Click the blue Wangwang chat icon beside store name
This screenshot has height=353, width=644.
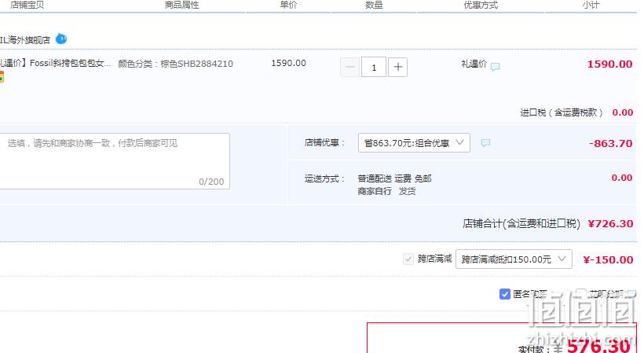[60, 39]
